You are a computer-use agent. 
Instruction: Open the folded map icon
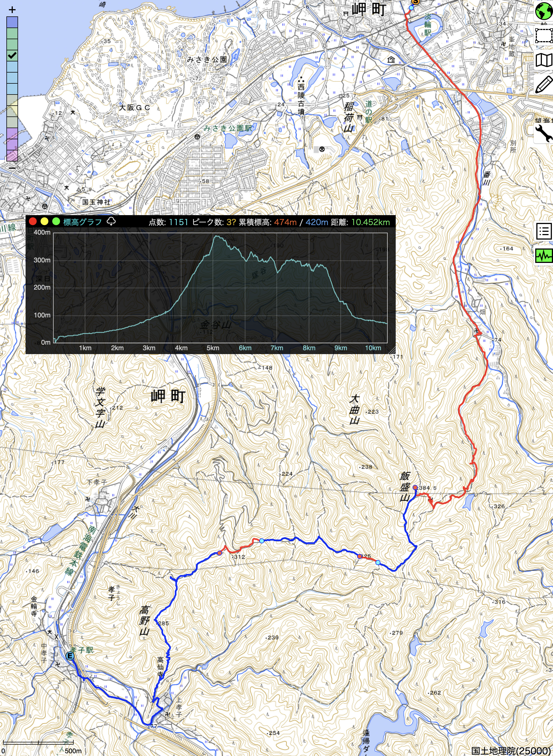coord(544,60)
